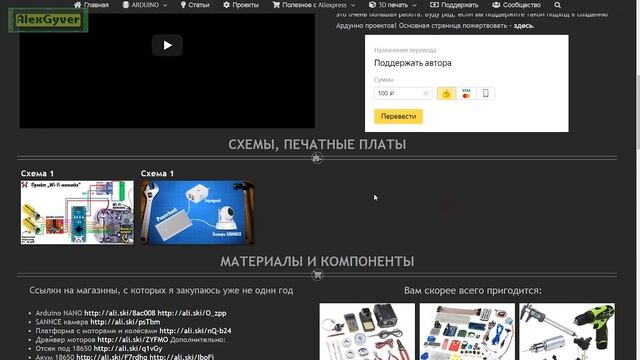Screen dimensions: 640x360
Task: Play the embedded YouTube video
Action: coord(167,45)
